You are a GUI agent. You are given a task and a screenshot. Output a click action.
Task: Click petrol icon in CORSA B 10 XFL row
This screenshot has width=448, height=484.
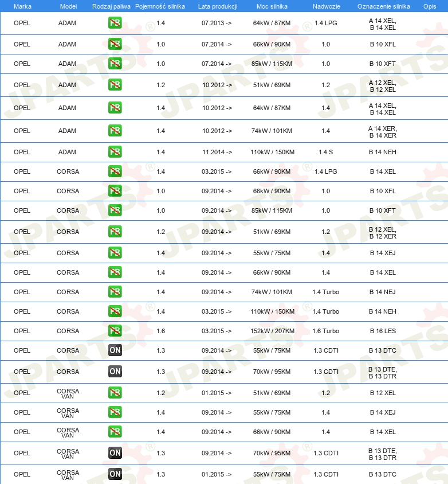click(115, 191)
